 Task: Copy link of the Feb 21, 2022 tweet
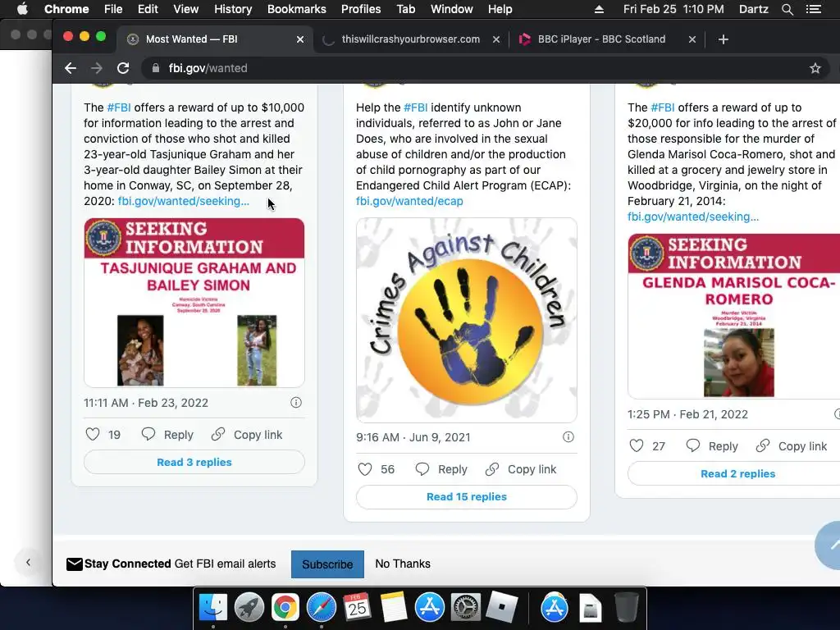coord(792,445)
